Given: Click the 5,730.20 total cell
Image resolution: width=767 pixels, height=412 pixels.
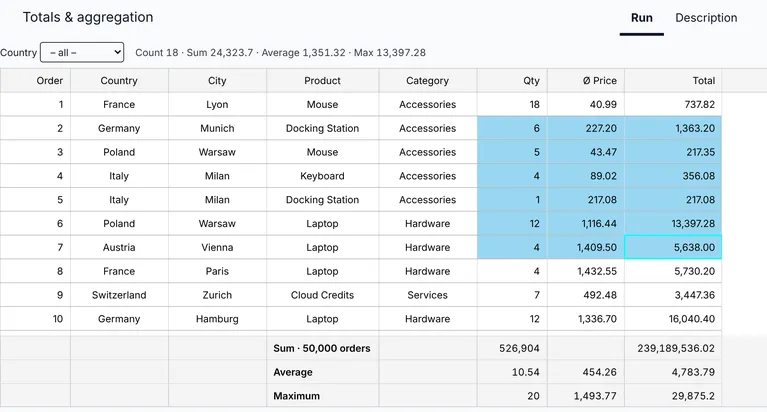Looking at the screenshot, I should pyautogui.click(x=673, y=271).
